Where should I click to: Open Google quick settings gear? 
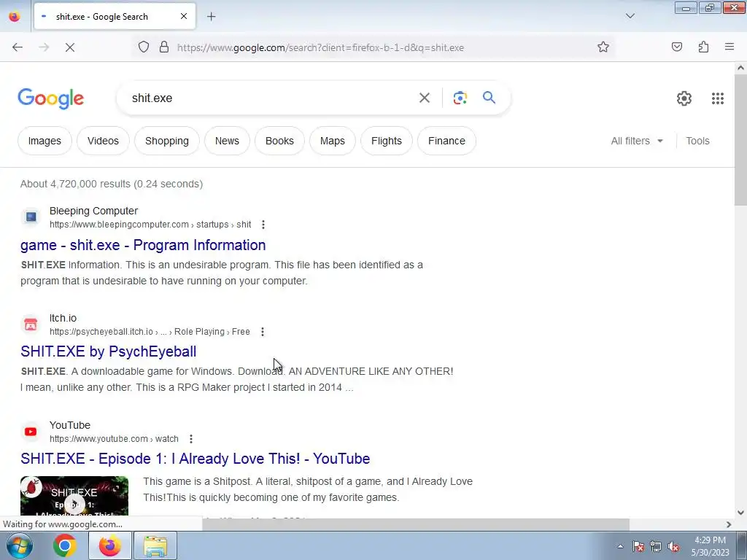point(684,98)
